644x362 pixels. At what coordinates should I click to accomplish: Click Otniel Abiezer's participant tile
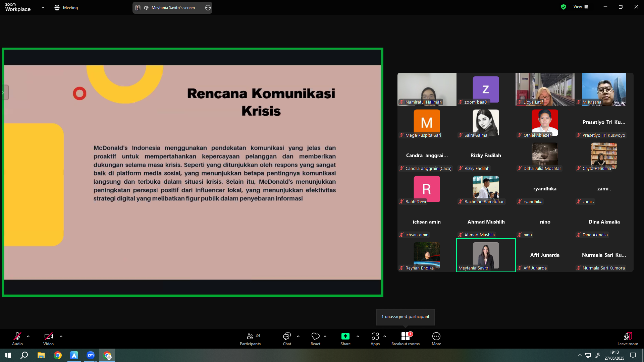click(x=545, y=122)
